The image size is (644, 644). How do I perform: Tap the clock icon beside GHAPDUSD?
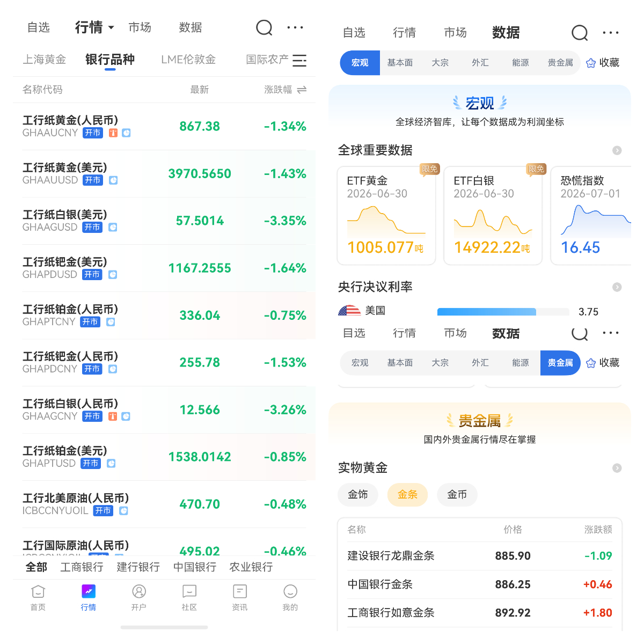tap(113, 275)
